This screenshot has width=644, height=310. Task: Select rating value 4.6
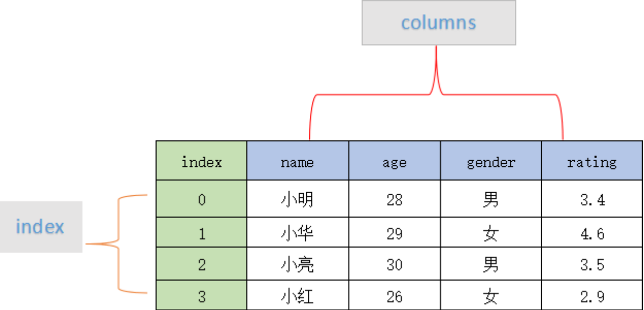coord(592,233)
